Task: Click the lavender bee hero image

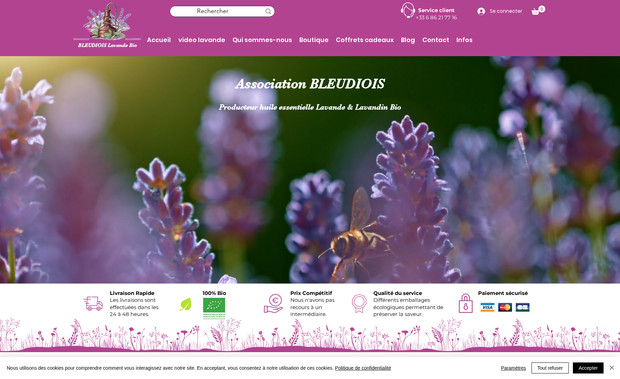Action: pyautogui.click(x=310, y=169)
